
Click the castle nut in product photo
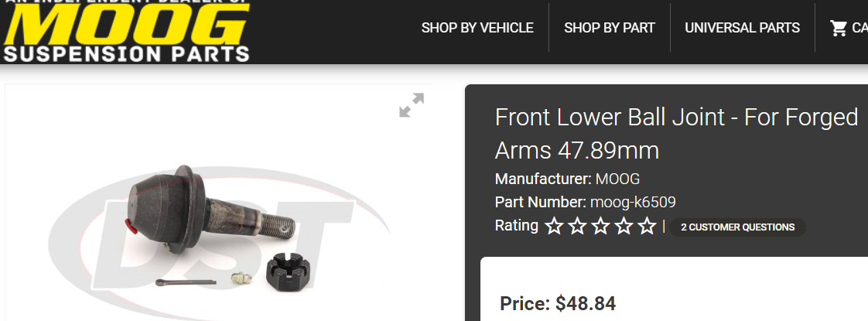288,271
